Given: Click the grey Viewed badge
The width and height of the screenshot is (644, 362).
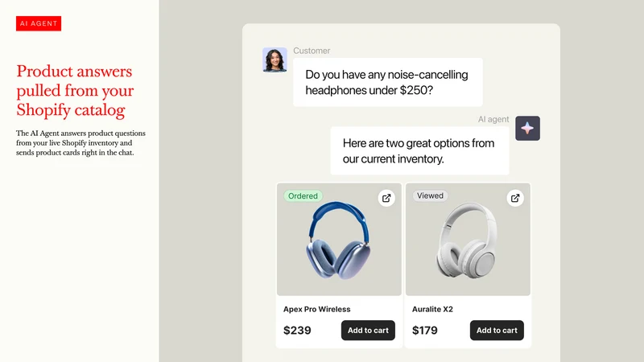Looking at the screenshot, I should click(430, 195).
